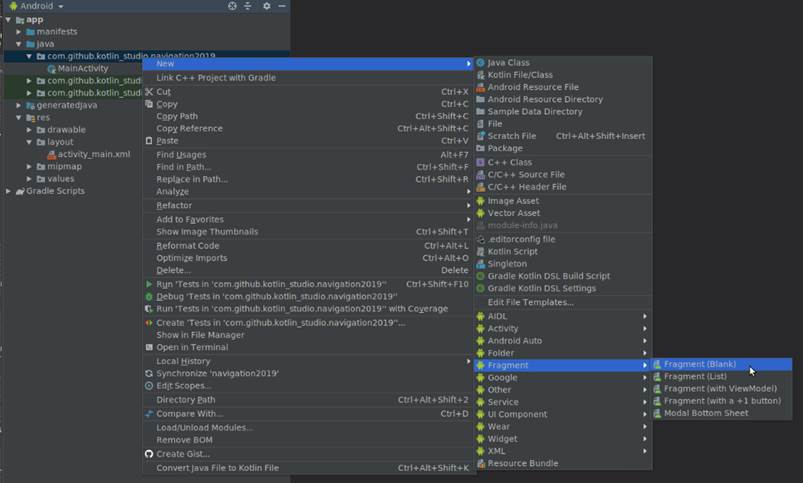Collapse the layout folder

point(29,142)
